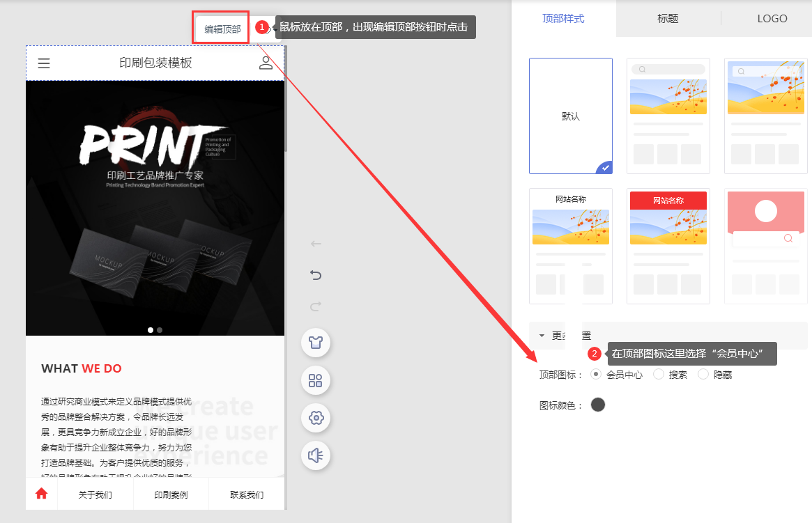Screen dimensions: 812x523
Task: Open the hamburger menu in mobile preview
Action: click(44, 63)
